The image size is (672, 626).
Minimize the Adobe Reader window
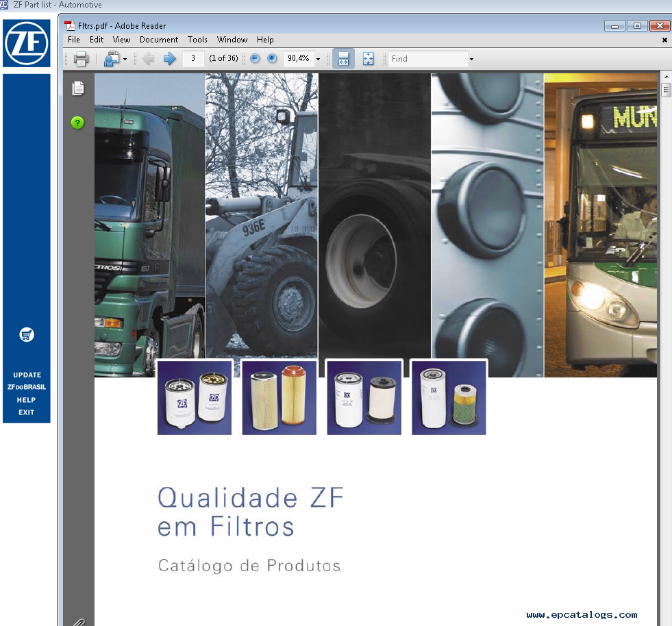pos(614,26)
